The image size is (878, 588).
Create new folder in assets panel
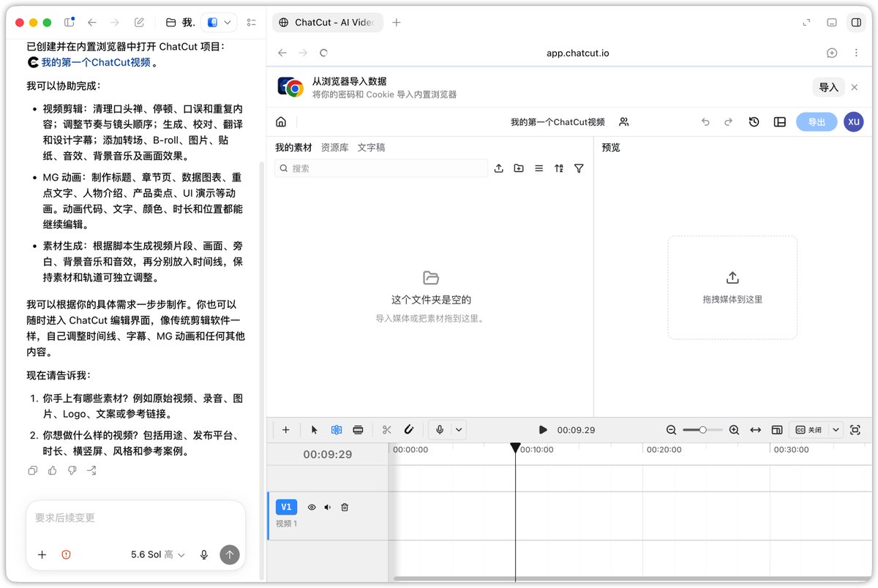pos(519,168)
